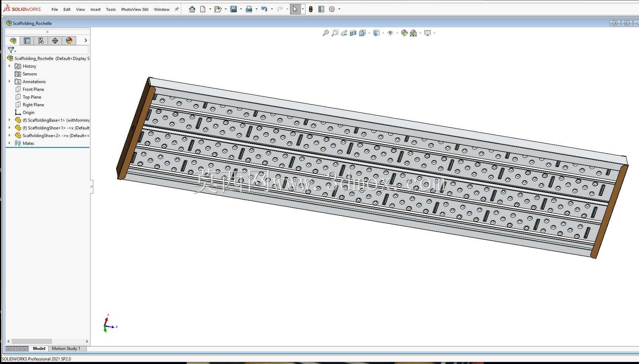
Task: Expand ScaffoldingShoe<2> component
Action: (9, 135)
